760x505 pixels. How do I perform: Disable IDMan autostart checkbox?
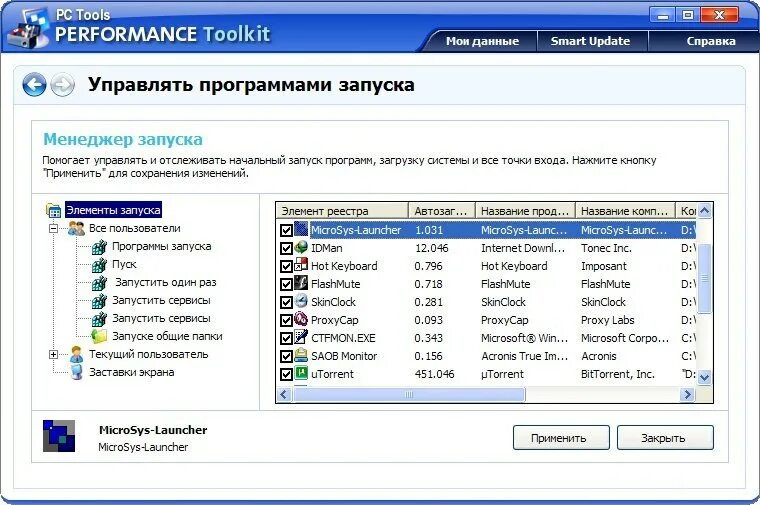[x=286, y=248]
